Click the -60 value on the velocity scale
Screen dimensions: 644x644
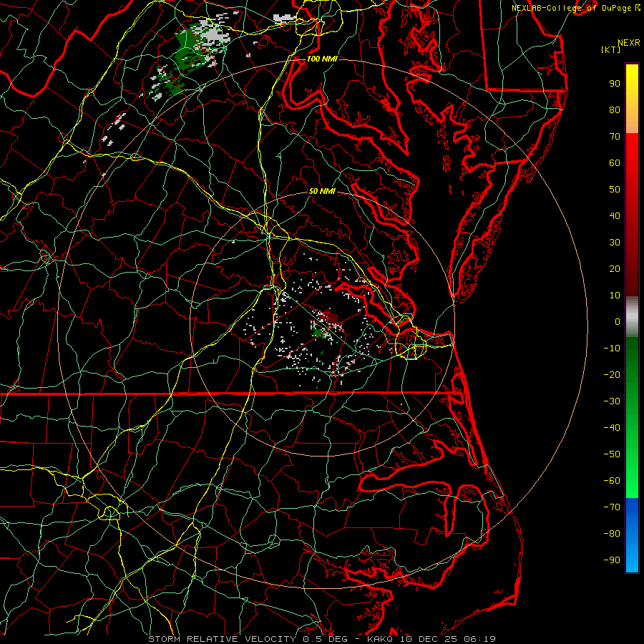tap(612, 481)
